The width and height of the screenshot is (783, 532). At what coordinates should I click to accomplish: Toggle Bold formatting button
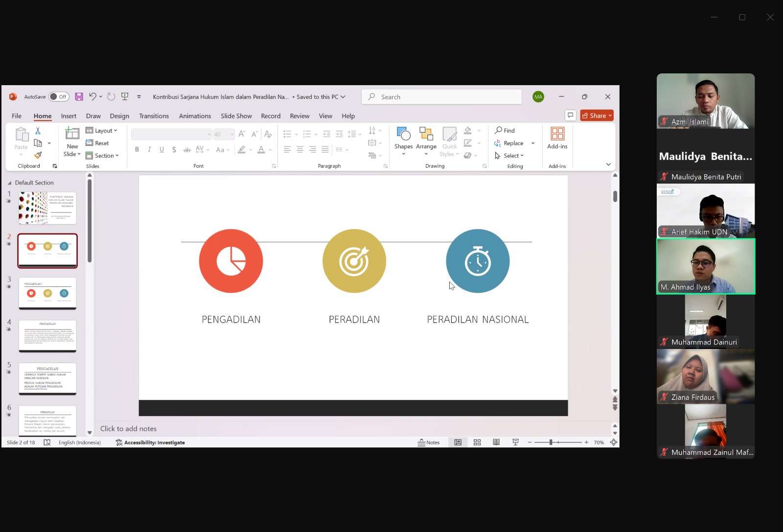137,149
